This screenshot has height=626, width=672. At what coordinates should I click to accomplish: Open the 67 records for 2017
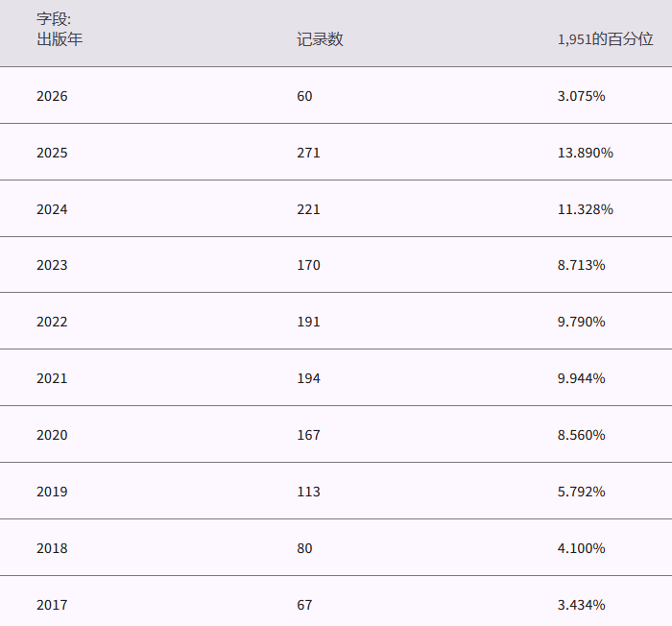(x=304, y=605)
